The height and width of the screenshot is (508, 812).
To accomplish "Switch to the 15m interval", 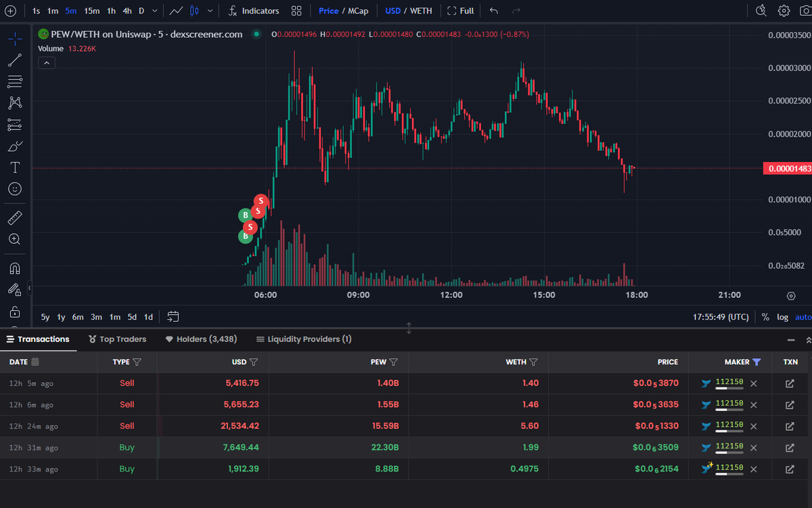I will [92, 11].
